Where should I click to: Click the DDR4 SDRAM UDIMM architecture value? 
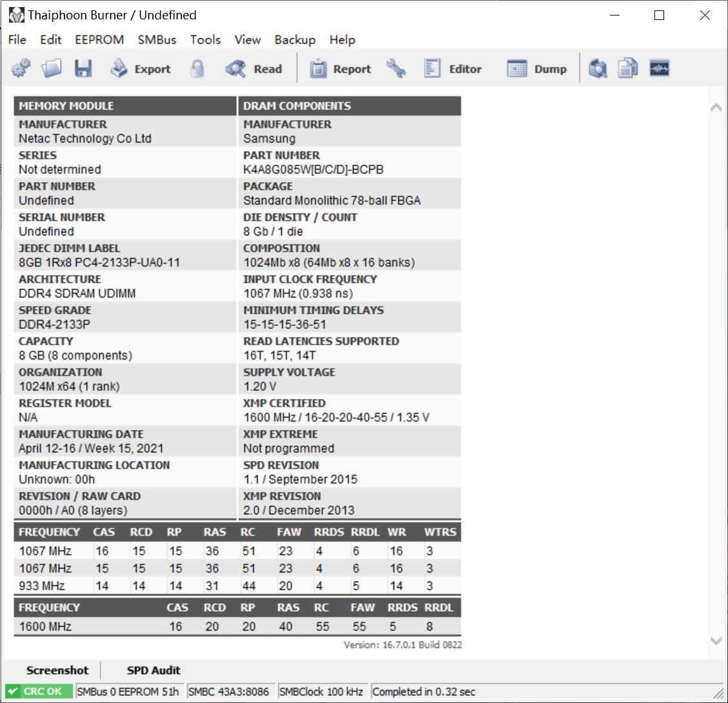[77, 294]
